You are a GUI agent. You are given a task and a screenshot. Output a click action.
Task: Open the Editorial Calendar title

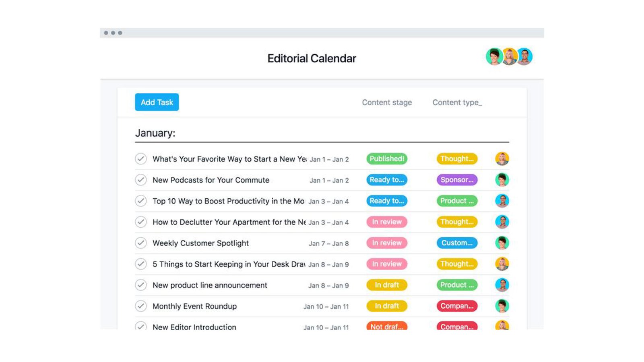(x=312, y=58)
